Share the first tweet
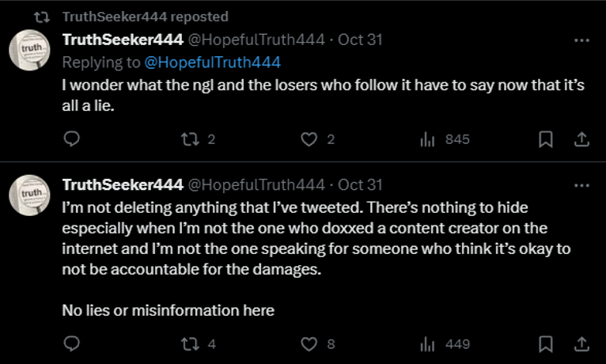 pos(581,139)
